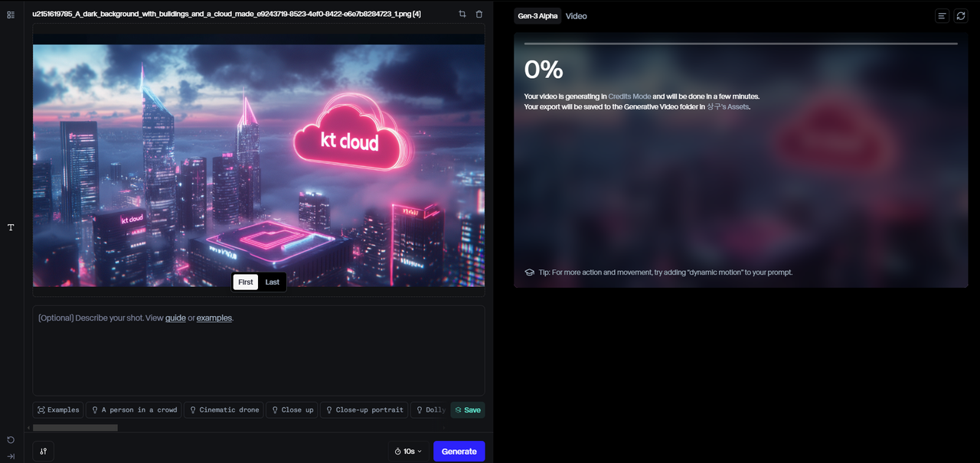The image size is (980, 463).
Task: Crop the uploaded image
Action: click(462, 14)
